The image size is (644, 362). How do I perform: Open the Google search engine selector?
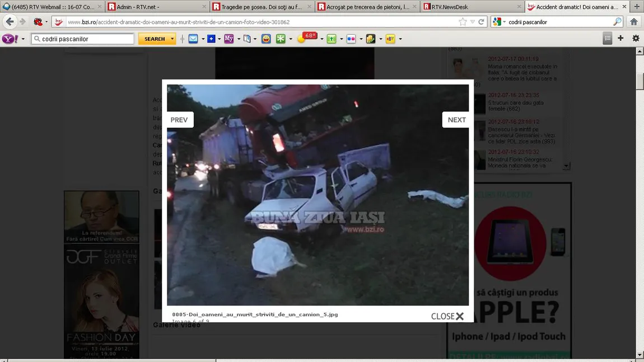pos(498,22)
